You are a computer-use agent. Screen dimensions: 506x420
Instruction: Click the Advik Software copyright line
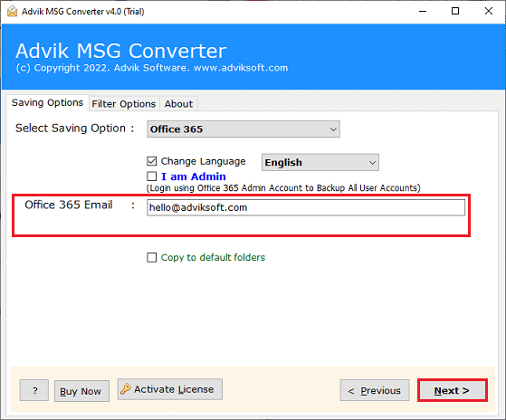pyautogui.click(x=152, y=68)
